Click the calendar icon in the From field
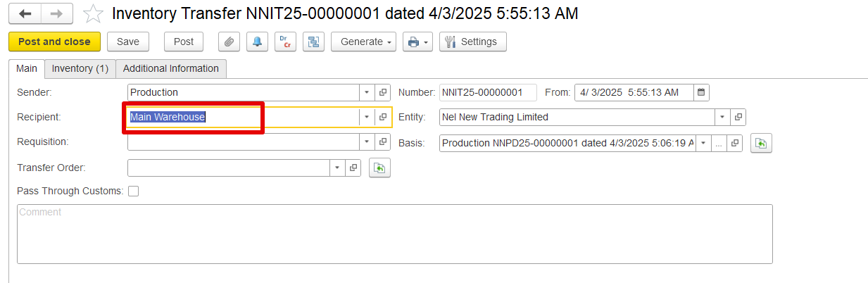 pyautogui.click(x=701, y=92)
